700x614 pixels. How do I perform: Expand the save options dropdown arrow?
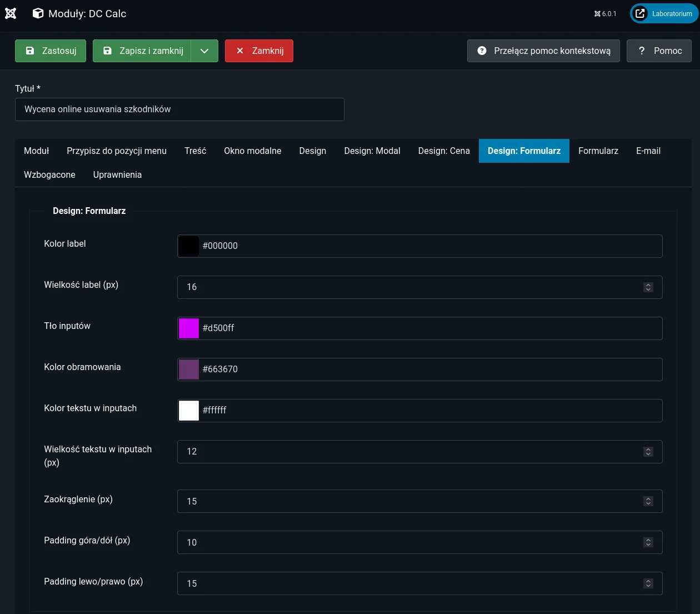[204, 51]
